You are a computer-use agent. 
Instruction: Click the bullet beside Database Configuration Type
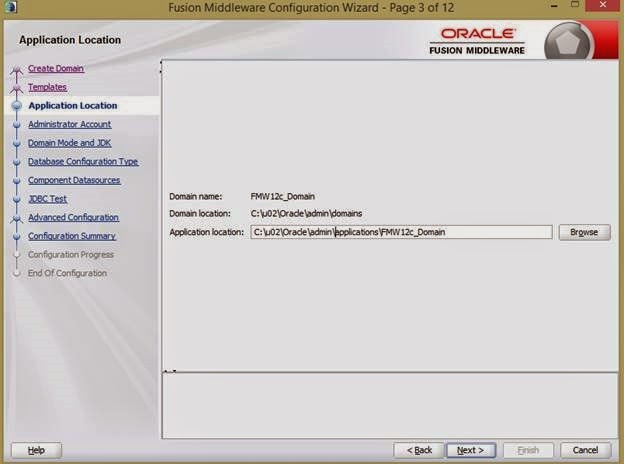point(17,162)
